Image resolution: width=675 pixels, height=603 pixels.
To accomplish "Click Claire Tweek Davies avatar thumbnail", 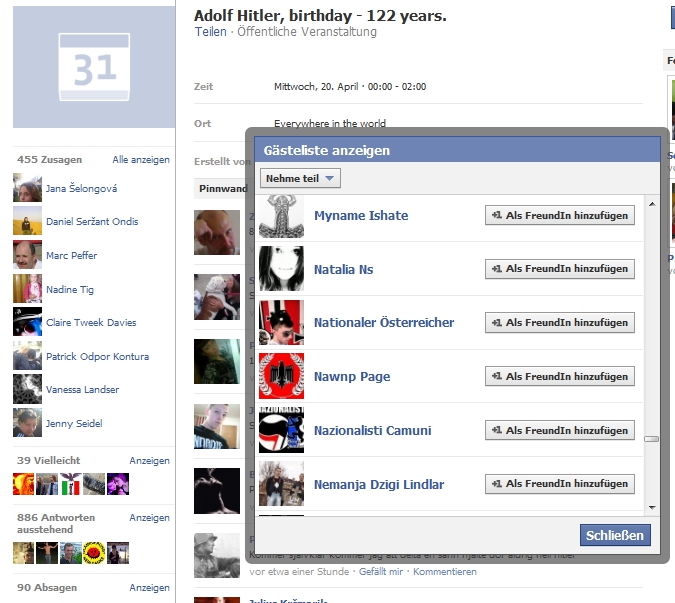I will click(28, 322).
